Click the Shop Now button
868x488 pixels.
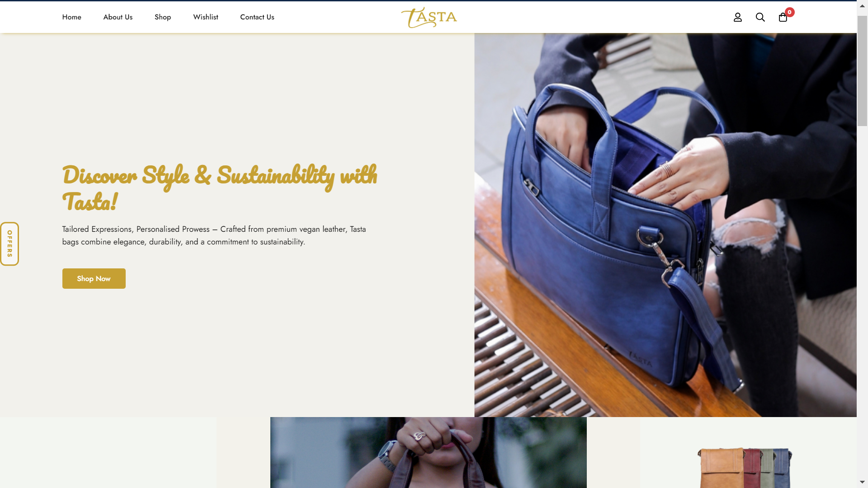coord(94,278)
